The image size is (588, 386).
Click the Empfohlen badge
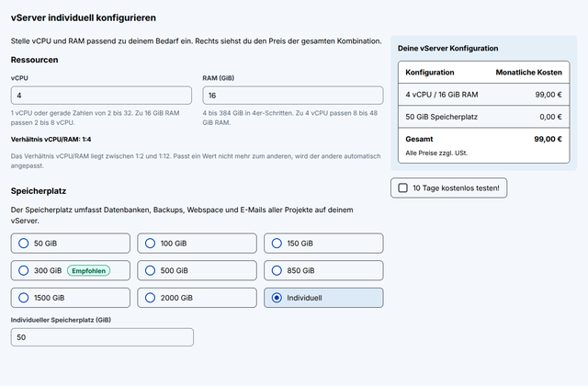(88, 270)
